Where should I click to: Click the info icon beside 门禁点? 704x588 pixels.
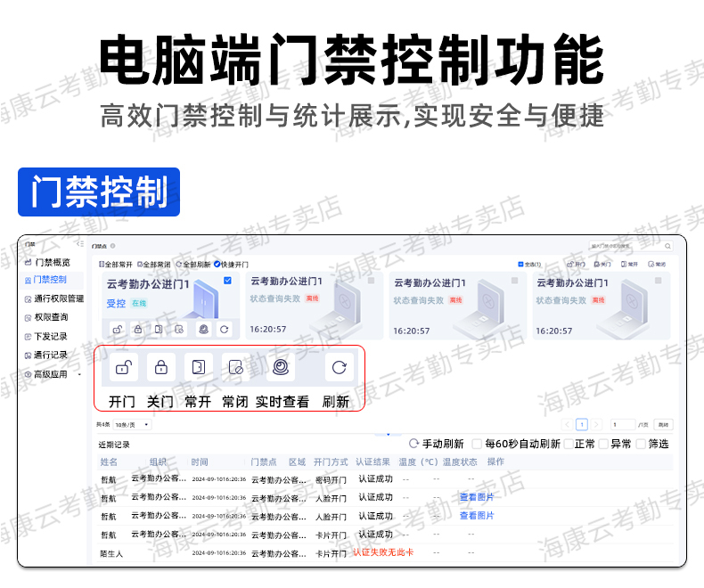pos(112,246)
